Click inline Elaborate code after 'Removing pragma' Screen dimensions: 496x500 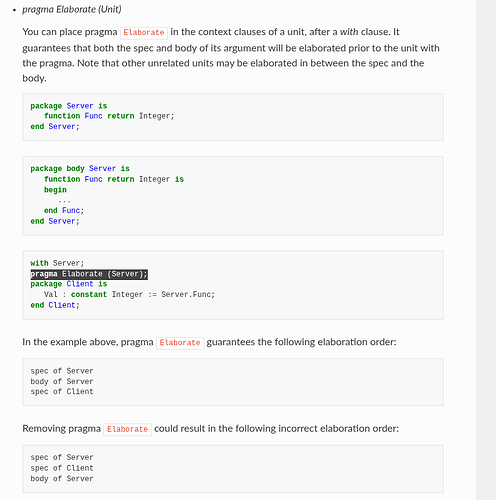tap(127, 429)
